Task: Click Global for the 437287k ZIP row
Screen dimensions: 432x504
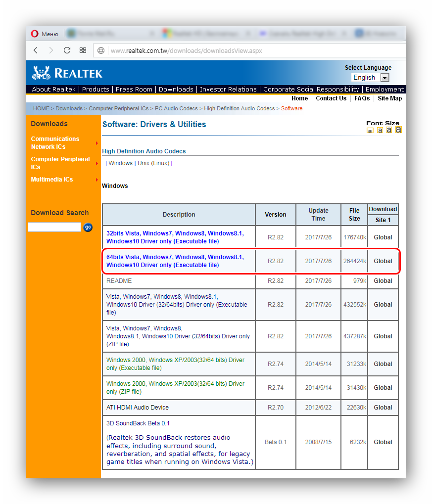Action: (383, 336)
